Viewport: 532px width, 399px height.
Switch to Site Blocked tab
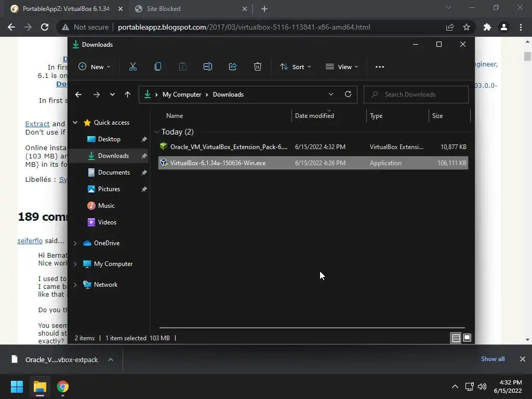pyautogui.click(x=191, y=9)
